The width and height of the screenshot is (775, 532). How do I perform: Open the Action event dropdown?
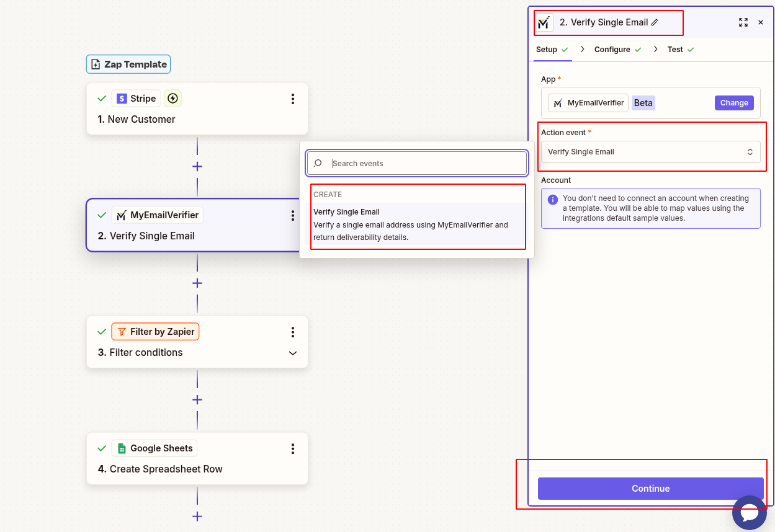pos(650,151)
